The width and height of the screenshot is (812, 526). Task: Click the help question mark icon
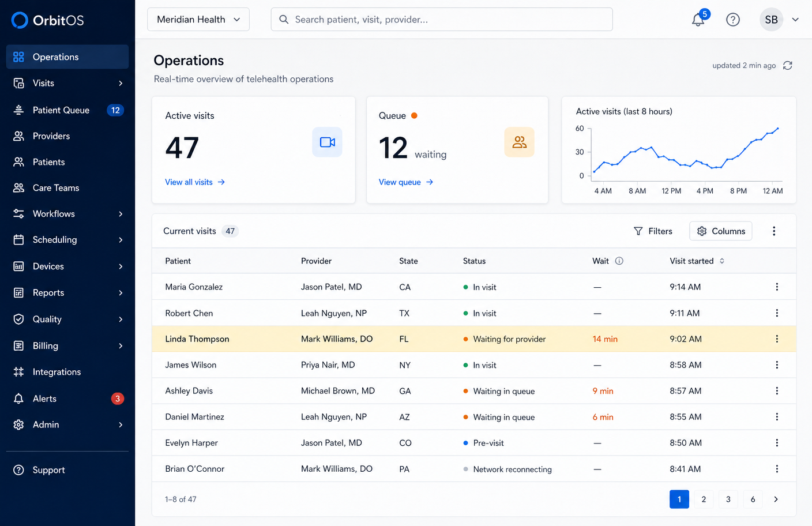tap(733, 20)
